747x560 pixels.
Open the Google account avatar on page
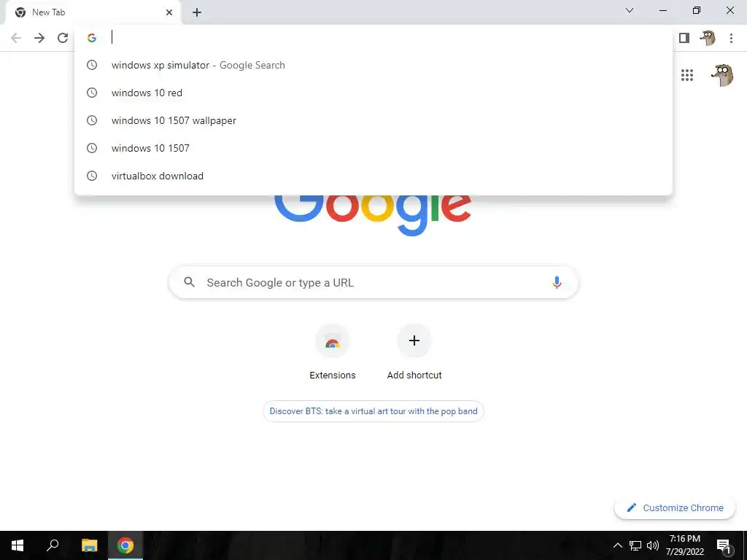click(x=723, y=75)
